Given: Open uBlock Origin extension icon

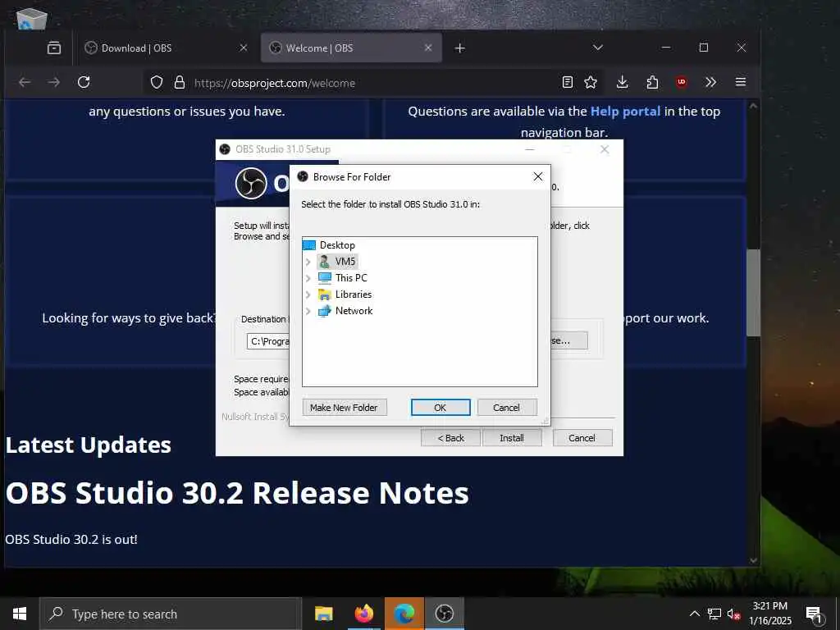Looking at the screenshot, I should click(682, 82).
